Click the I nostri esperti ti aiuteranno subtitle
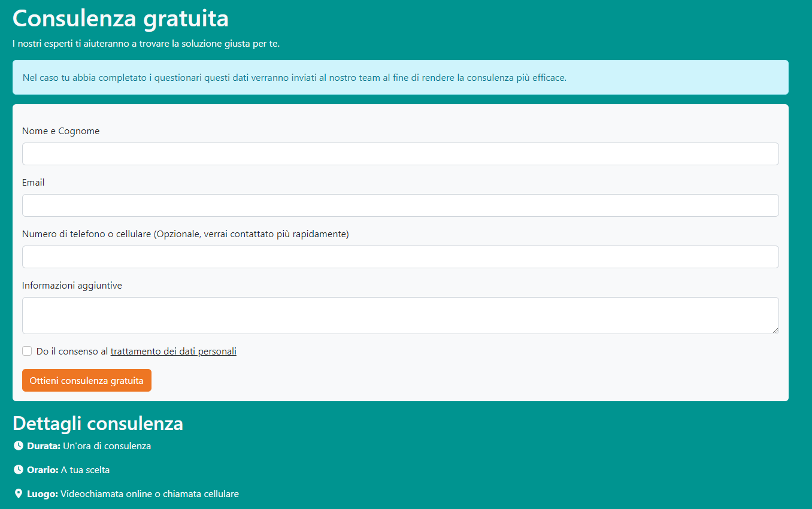Image resolution: width=812 pixels, height=509 pixels. (146, 44)
